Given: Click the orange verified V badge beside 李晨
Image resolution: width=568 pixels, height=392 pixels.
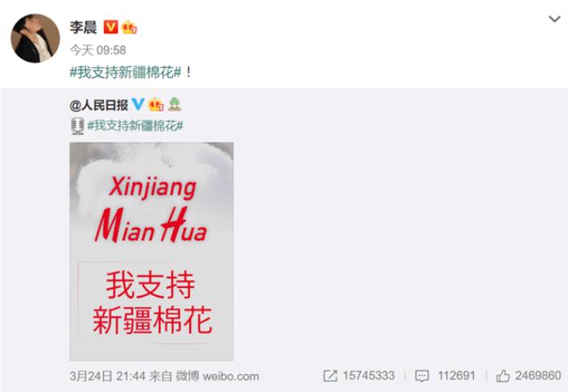Looking at the screenshot, I should click(x=110, y=27).
